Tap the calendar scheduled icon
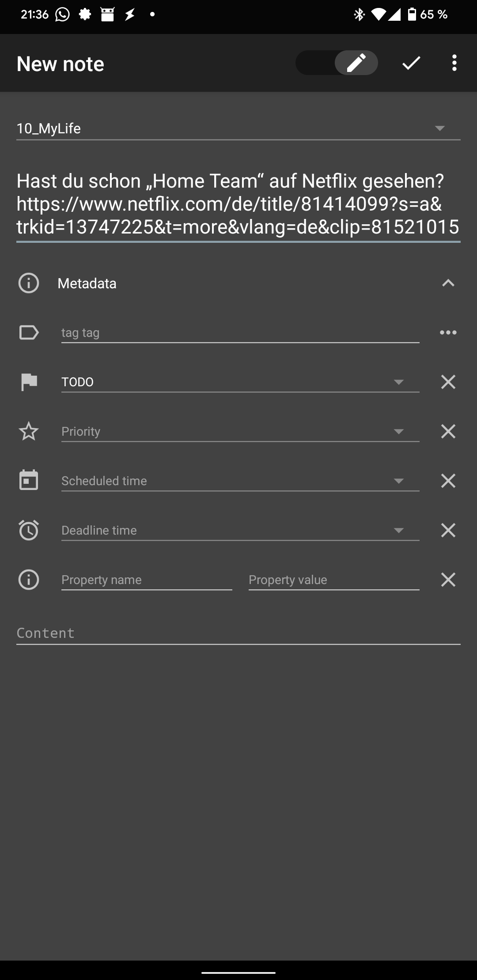The image size is (477, 980). [x=29, y=480]
